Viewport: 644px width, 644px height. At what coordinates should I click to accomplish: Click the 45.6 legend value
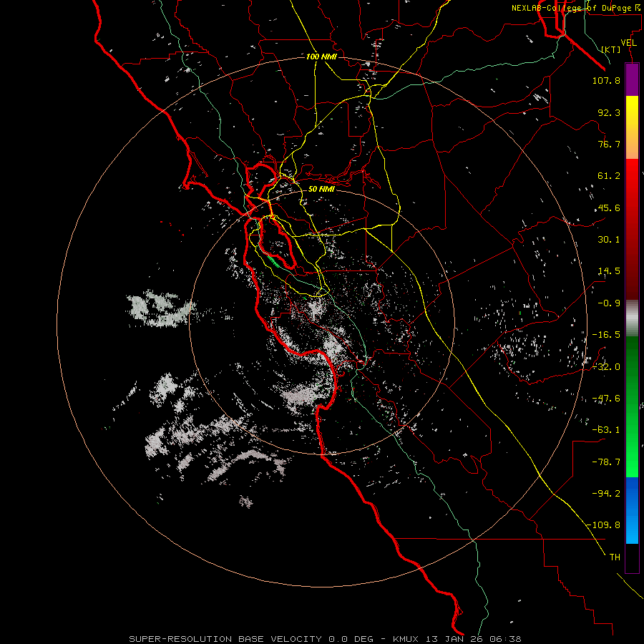click(x=609, y=208)
